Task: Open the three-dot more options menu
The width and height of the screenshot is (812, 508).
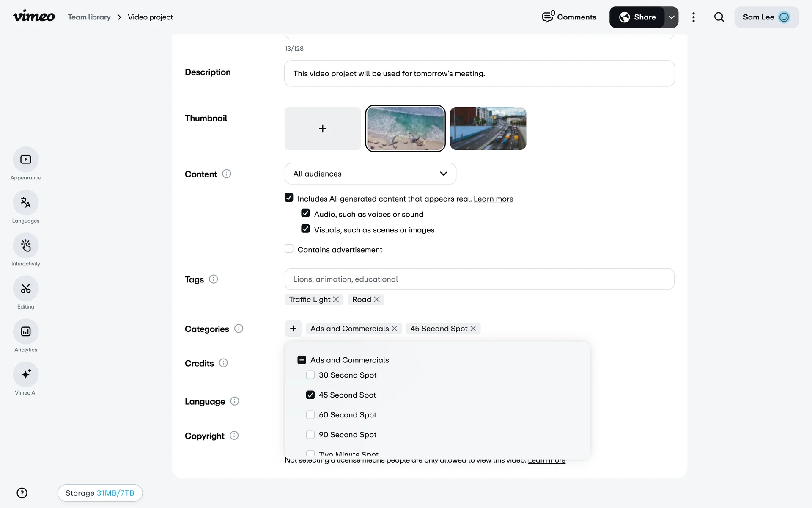Action: (x=693, y=17)
